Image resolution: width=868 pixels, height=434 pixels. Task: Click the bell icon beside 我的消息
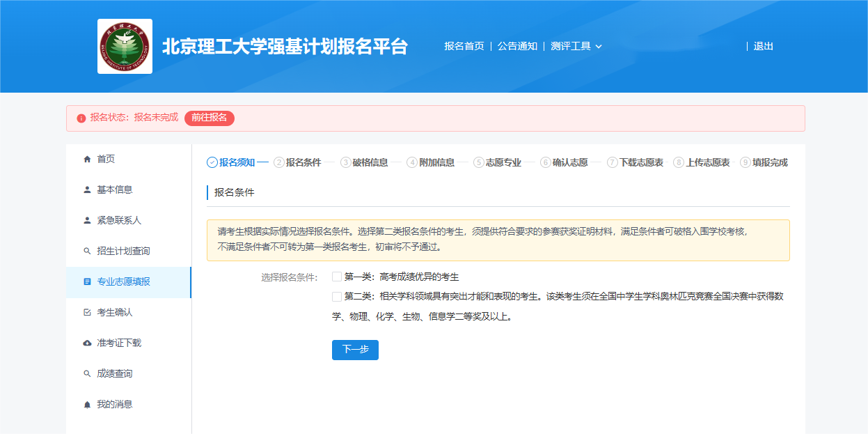87,404
